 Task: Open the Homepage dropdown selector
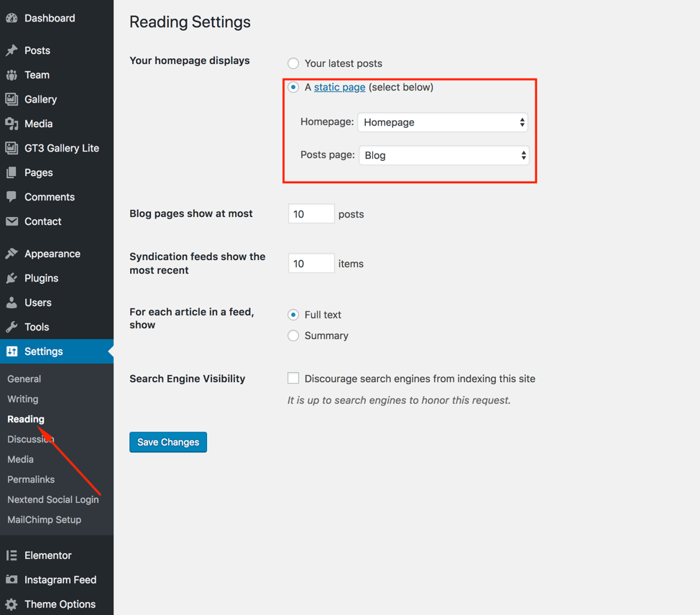tap(443, 122)
